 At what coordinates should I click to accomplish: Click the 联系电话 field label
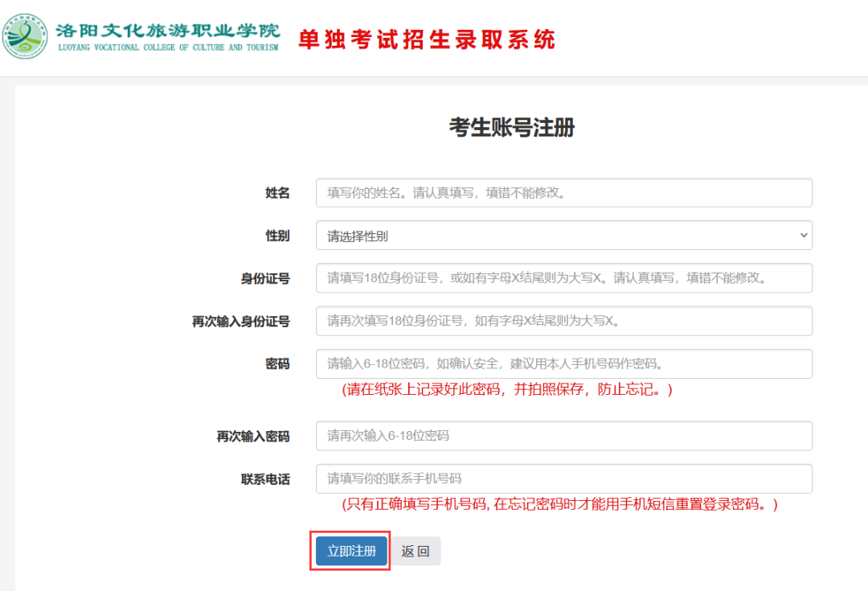(x=265, y=479)
